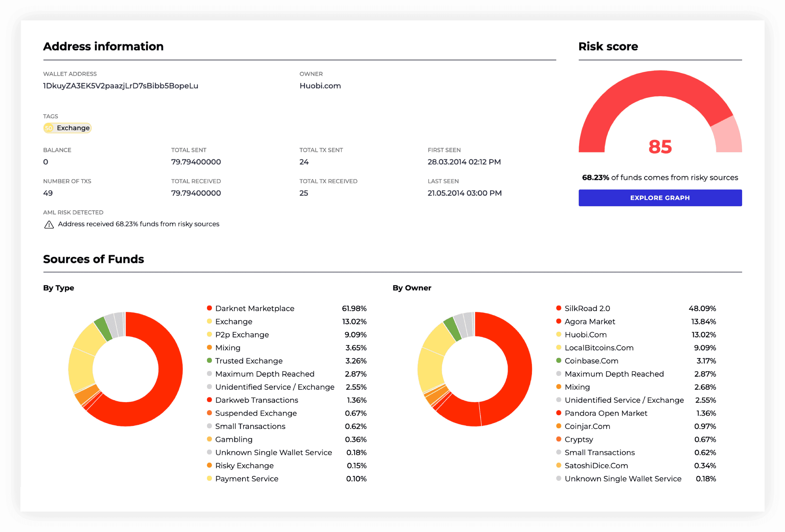785x532 pixels.
Task: Select the Coinbase.Com green legend dot
Action: coord(559,361)
